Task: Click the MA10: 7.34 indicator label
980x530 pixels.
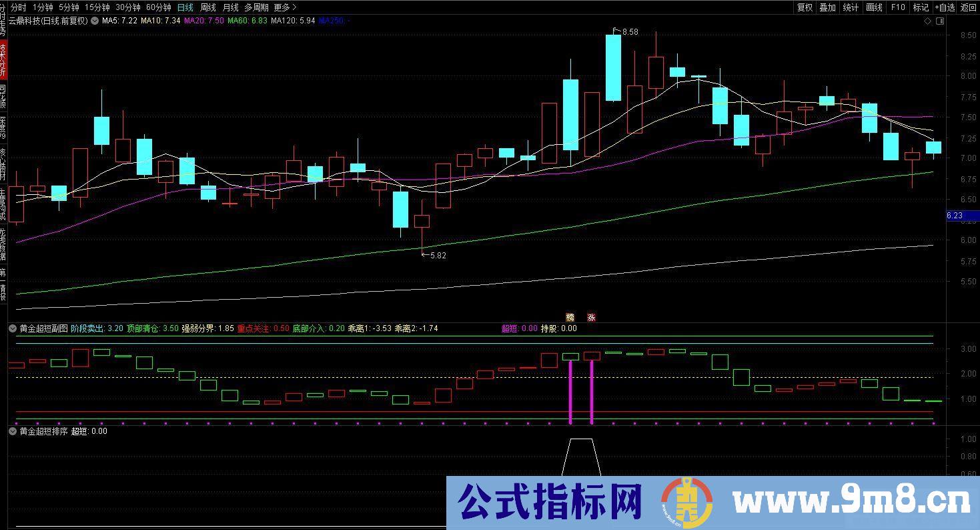Action: tap(161, 21)
